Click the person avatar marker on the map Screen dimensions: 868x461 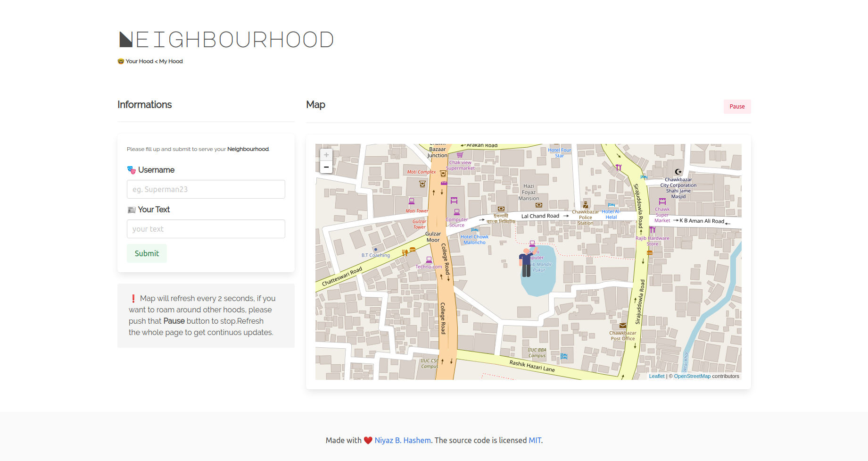tap(526, 263)
